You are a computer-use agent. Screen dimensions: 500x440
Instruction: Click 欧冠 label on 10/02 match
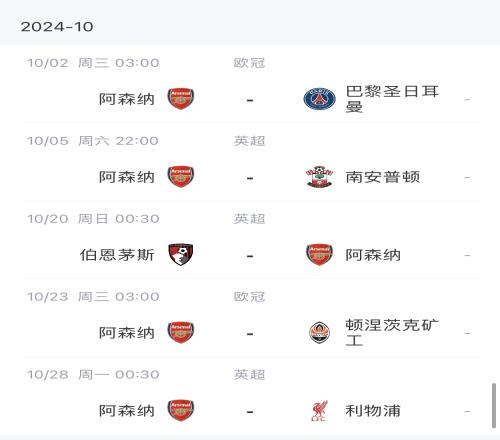pyautogui.click(x=249, y=63)
